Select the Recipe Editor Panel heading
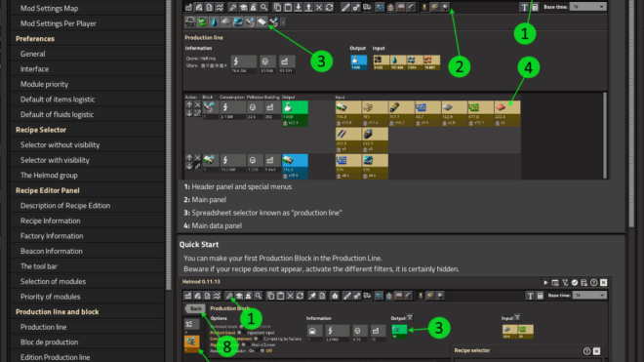The height and width of the screenshot is (362, 644). tap(47, 190)
